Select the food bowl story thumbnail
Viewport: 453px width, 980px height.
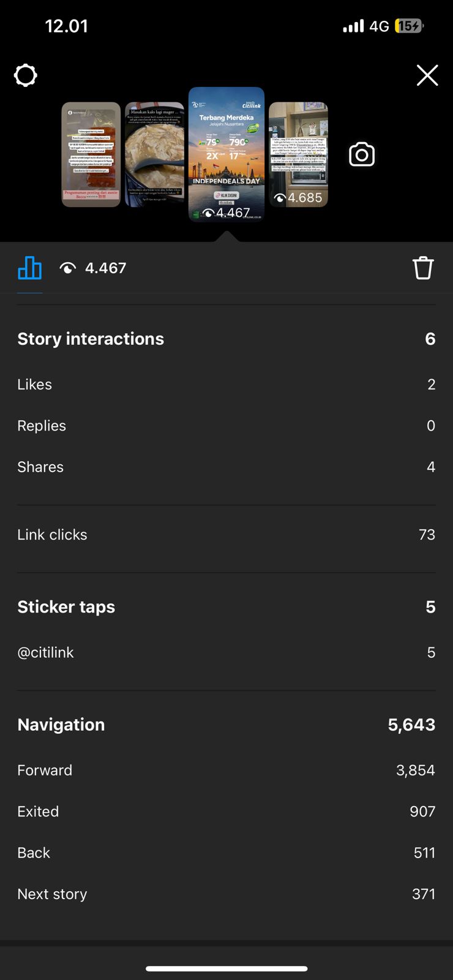click(x=154, y=154)
